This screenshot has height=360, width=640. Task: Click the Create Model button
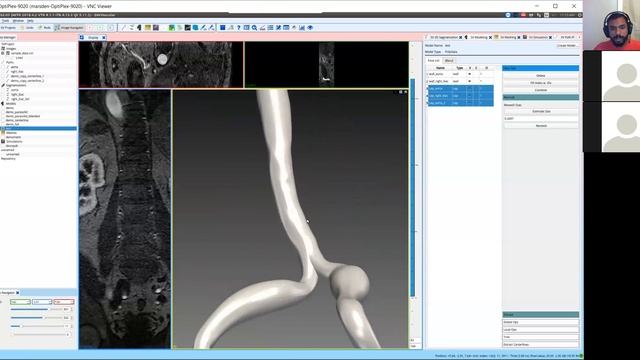tap(567, 46)
